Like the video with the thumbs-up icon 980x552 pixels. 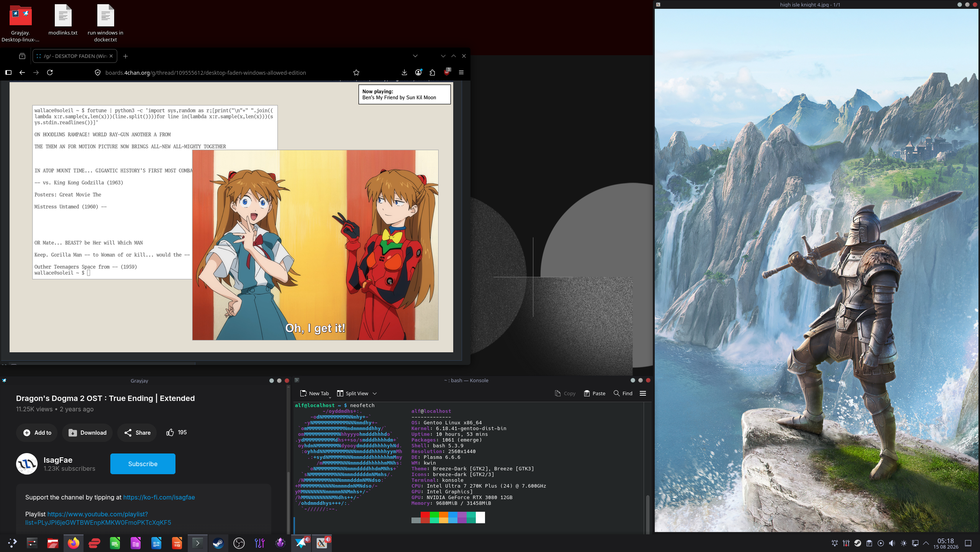pyautogui.click(x=170, y=432)
